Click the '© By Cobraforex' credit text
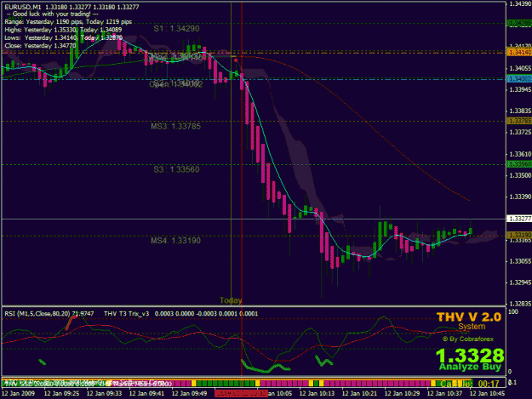This screenshot has width=532, height=399. 468,339
